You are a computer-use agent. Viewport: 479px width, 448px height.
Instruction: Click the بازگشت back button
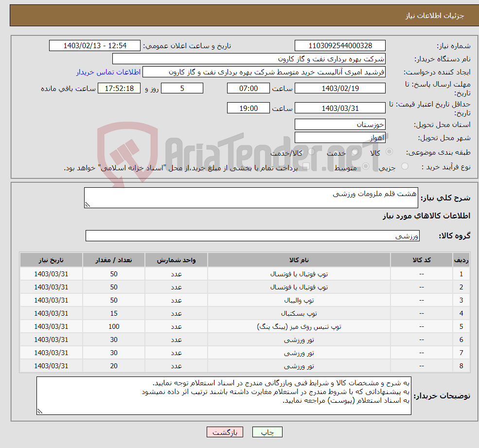coord(225,432)
